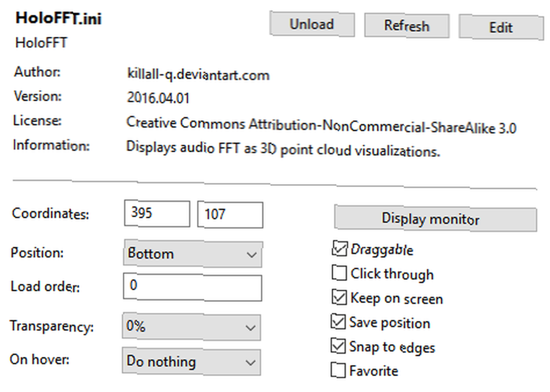This screenshot has height=392, width=550.
Task: Unload the HoloFFT skin
Action: click(312, 24)
